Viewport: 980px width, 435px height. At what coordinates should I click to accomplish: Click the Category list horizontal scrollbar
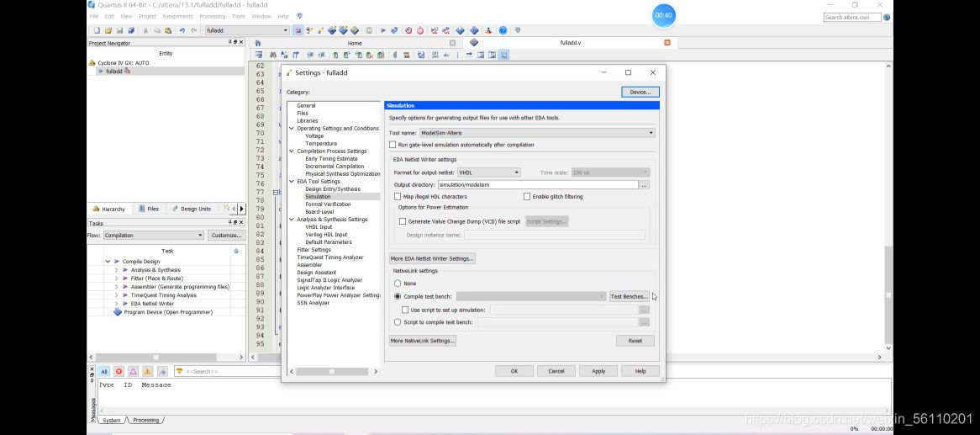[x=333, y=371]
